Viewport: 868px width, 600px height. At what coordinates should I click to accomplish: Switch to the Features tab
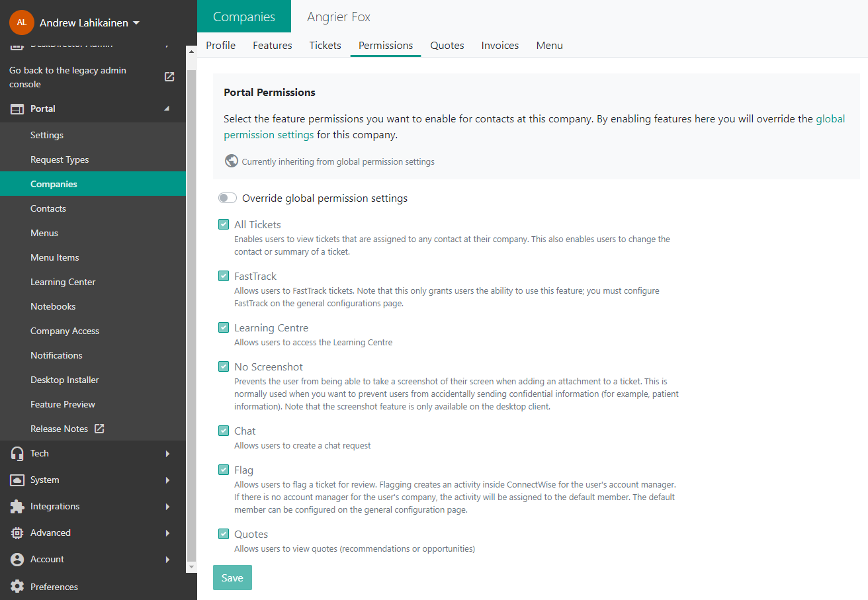click(x=273, y=45)
